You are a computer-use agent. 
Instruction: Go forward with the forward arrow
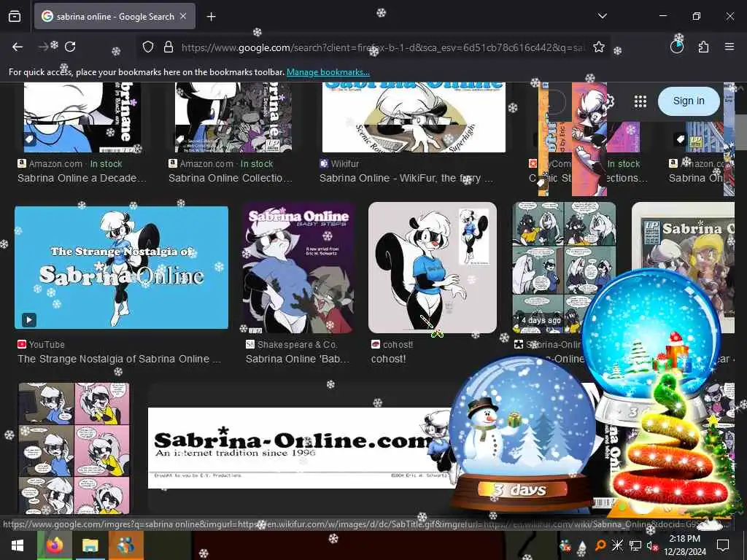[43, 47]
